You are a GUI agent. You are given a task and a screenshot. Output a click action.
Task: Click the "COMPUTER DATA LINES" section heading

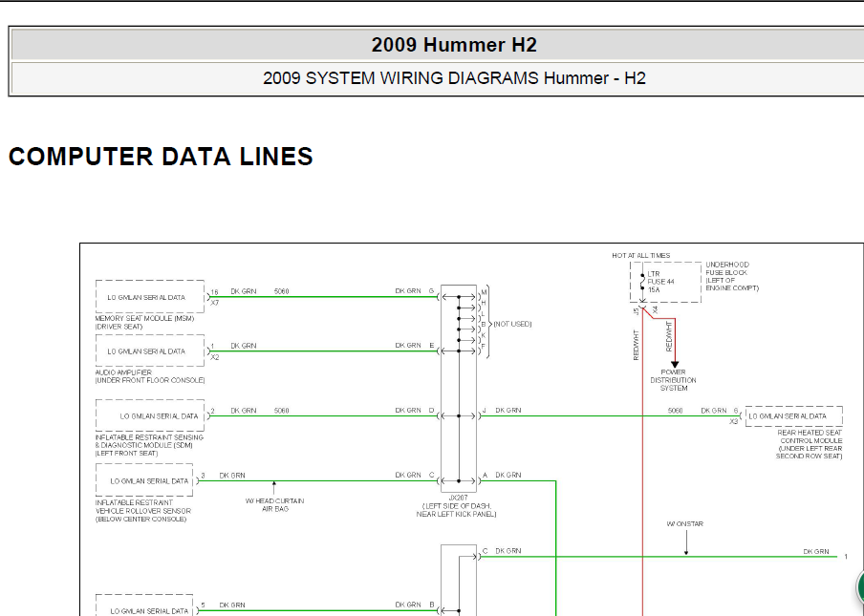(161, 157)
